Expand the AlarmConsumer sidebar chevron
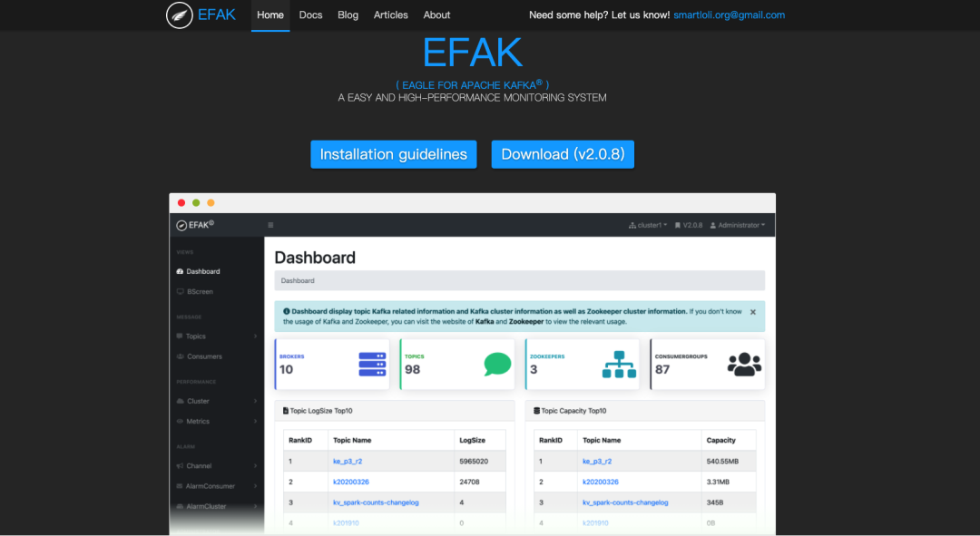The width and height of the screenshot is (980, 536). 256,486
